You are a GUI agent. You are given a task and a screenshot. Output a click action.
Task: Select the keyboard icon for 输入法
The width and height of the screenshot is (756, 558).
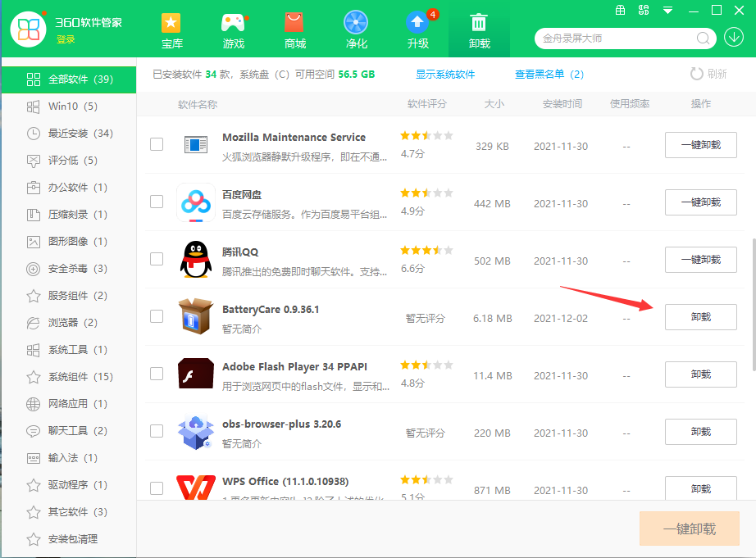pos(34,458)
